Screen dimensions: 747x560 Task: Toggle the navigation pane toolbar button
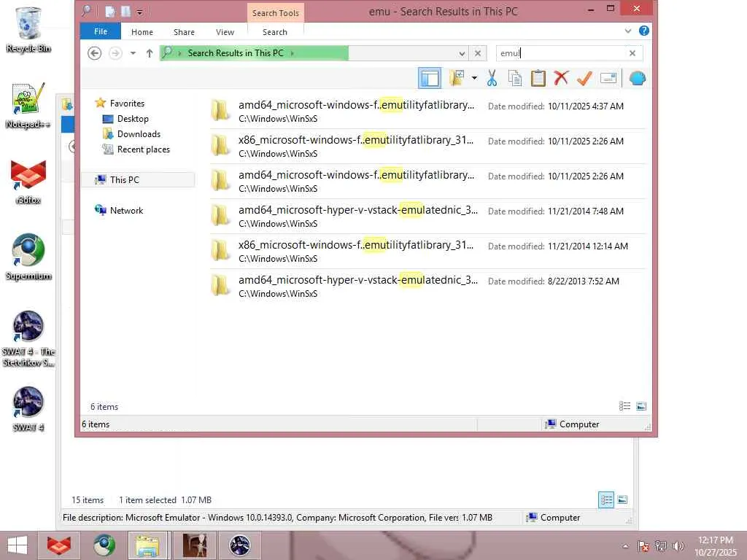pyautogui.click(x=430, y=78)
